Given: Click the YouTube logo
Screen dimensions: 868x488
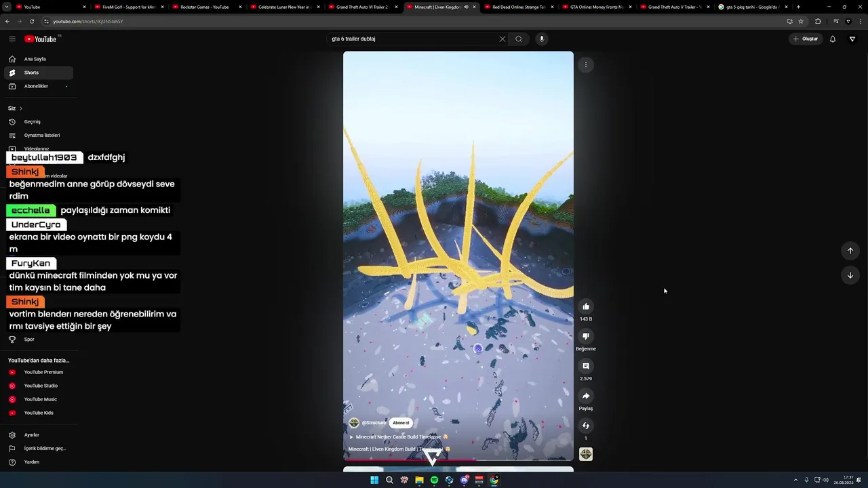Looking at the screenshot, I should 41,39.
